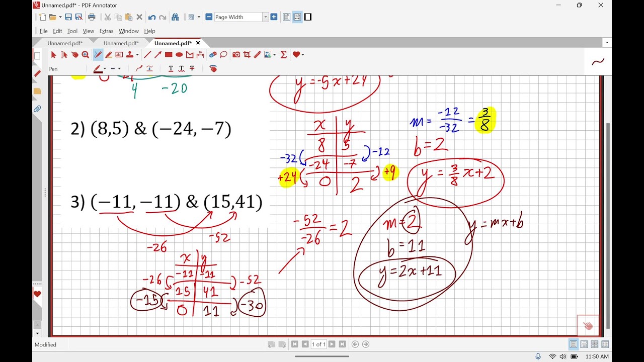Select the Text Select tool
The height and width of the screenshot is (362, 644).
(x=64, y=55)
